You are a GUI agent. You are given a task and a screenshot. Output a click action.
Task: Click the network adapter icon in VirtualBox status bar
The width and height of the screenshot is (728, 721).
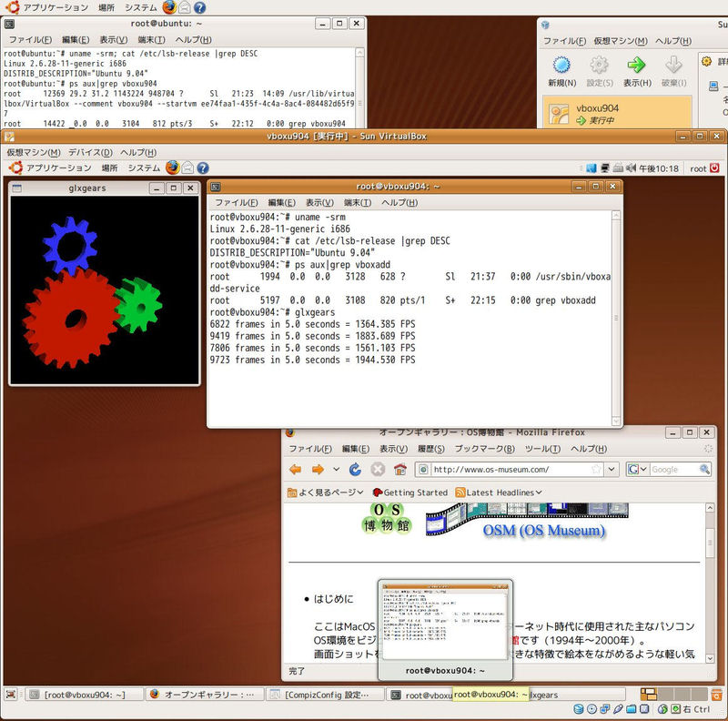click(605, 709)
